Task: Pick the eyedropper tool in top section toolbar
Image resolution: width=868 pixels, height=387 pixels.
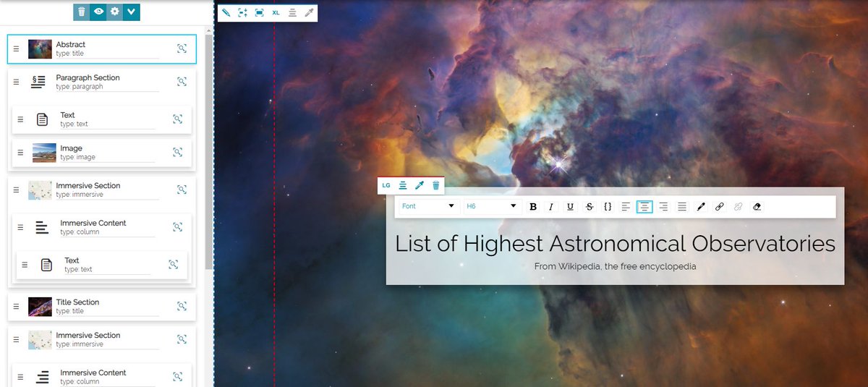Action: click(x=309, y=12)
